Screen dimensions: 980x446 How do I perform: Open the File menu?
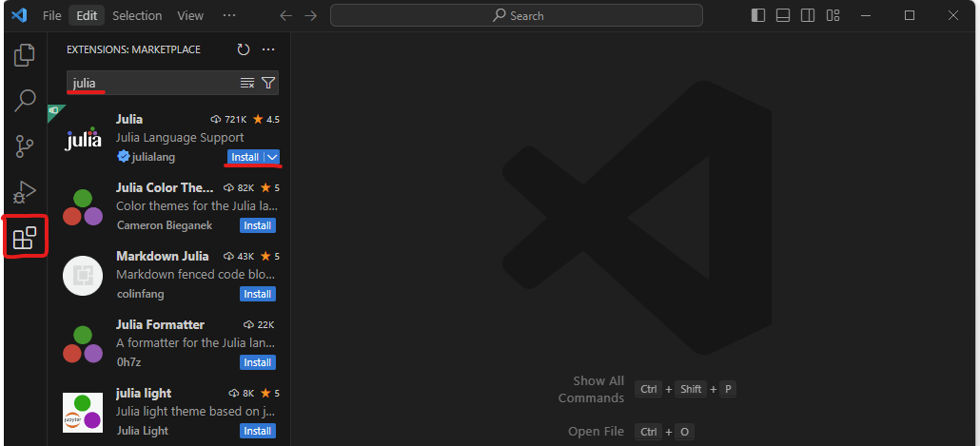(x=52, y=15)
